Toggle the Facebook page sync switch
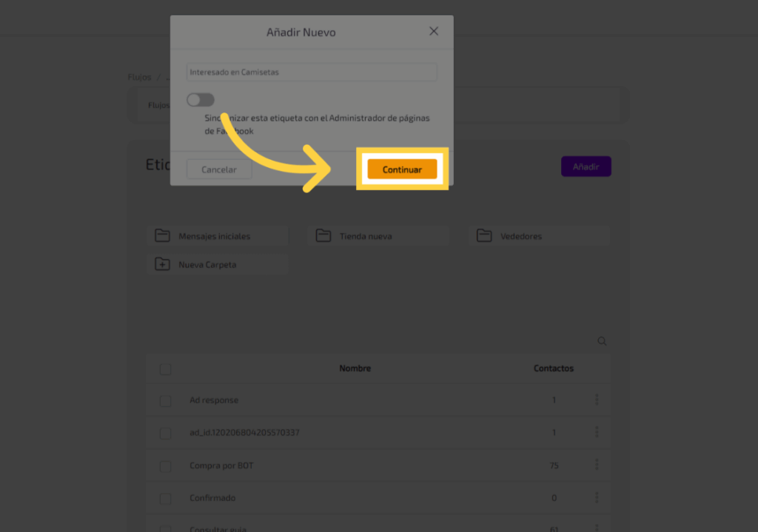This screenshot has height=532, width=758. tap(201, 100)
